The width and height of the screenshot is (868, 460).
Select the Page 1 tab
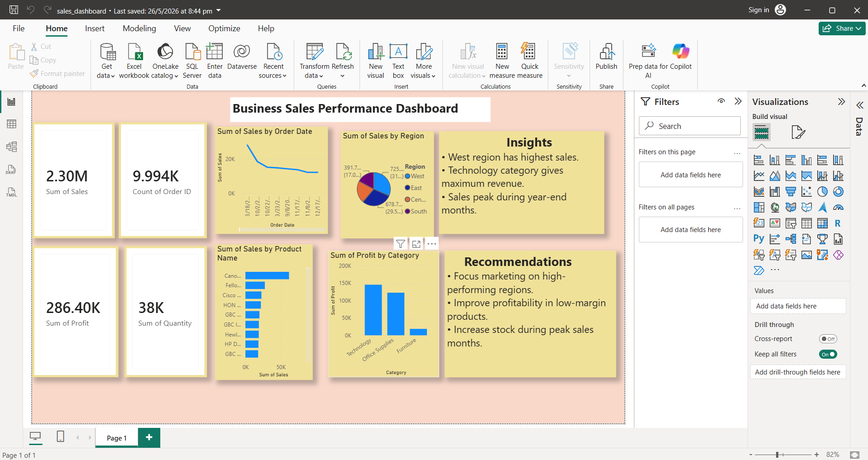[x=117, y=438]
